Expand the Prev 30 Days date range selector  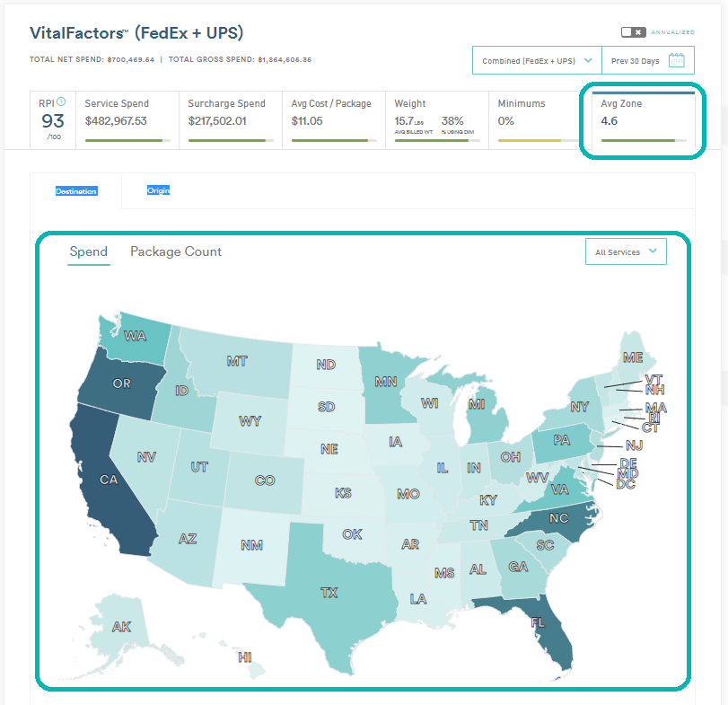tap(640, 58)
